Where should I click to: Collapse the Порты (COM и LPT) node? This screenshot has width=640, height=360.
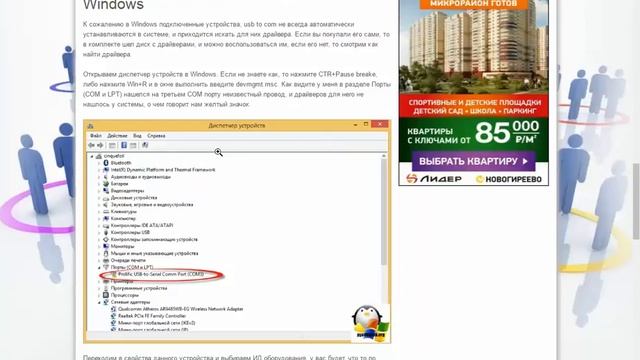[99, 267]
